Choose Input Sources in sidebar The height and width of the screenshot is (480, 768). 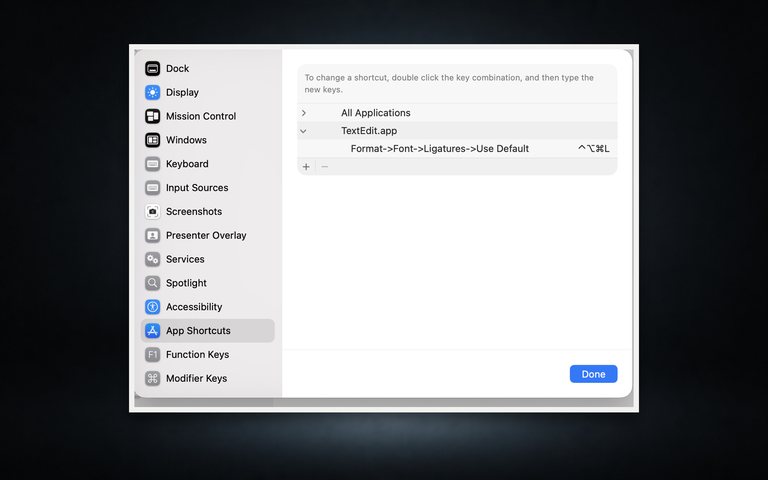click(197, 188)
